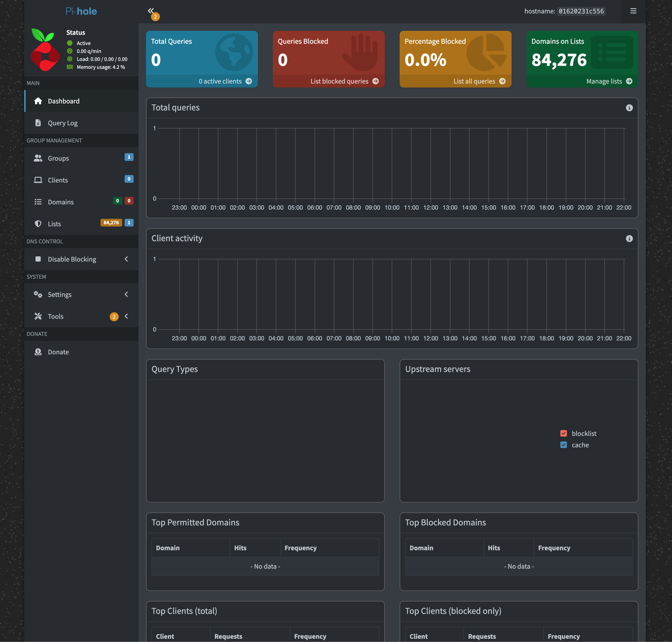Uncheck the blocklist legend checkbox

(563, 433)
